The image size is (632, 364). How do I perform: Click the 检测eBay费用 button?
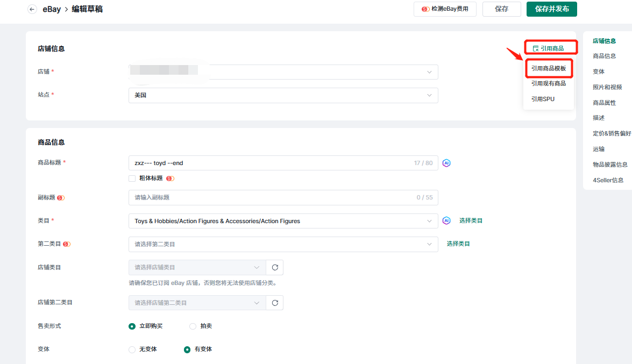coord(445,9)
